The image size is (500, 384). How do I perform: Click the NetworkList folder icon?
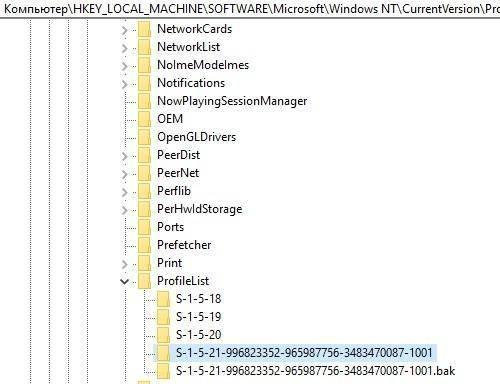144,47
